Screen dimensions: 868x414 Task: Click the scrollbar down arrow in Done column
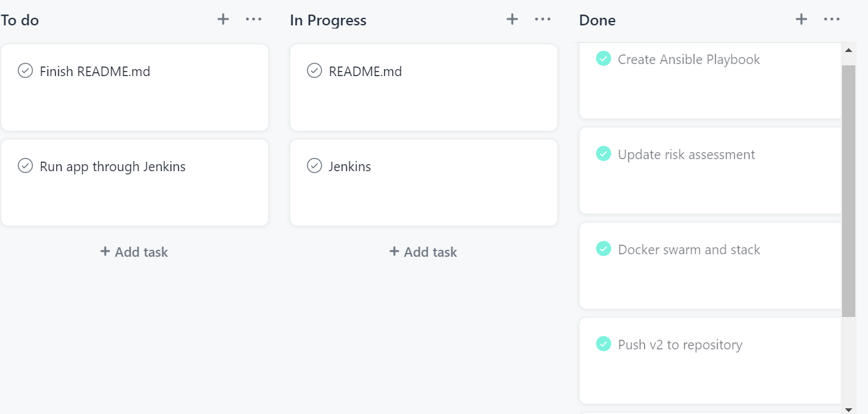(848, 410)
